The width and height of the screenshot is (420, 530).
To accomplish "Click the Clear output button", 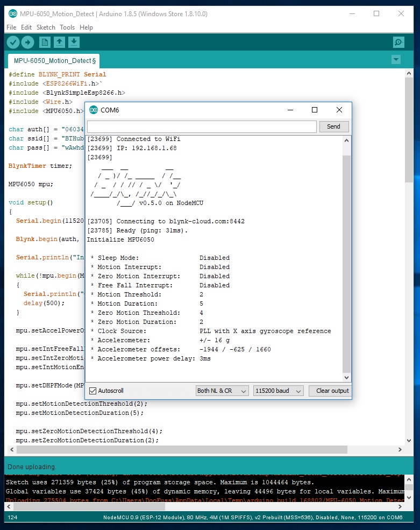I will tap(330, 391).
